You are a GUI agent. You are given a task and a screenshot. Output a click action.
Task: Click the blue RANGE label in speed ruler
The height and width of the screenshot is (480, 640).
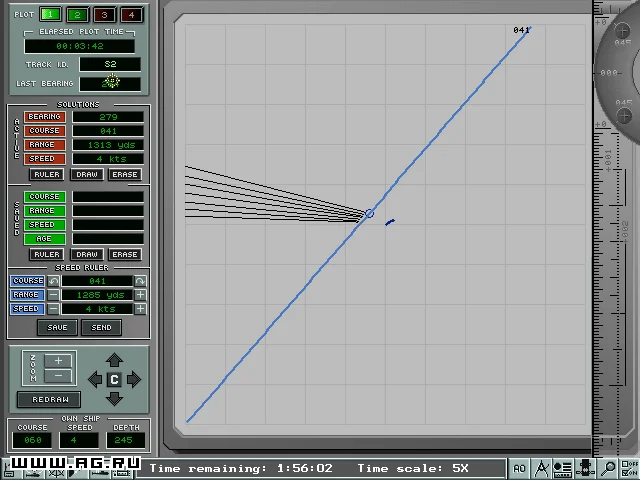click(x=27, y=295)
